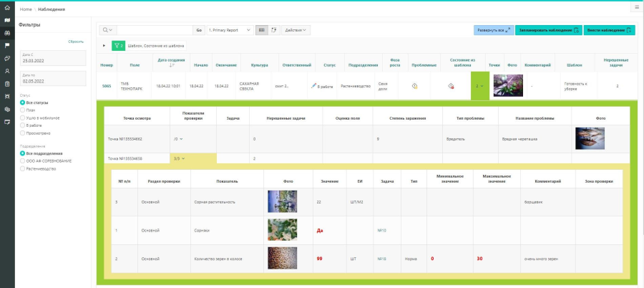Expand the 3/3 indicators dropdown
This screenshot has height=288, width=644.
tap(179, 158)
